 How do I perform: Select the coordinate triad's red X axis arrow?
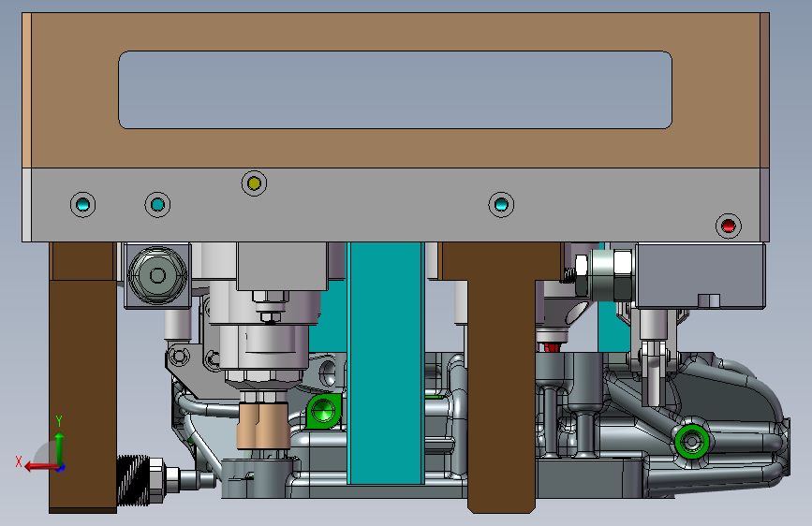click(42, 467)
